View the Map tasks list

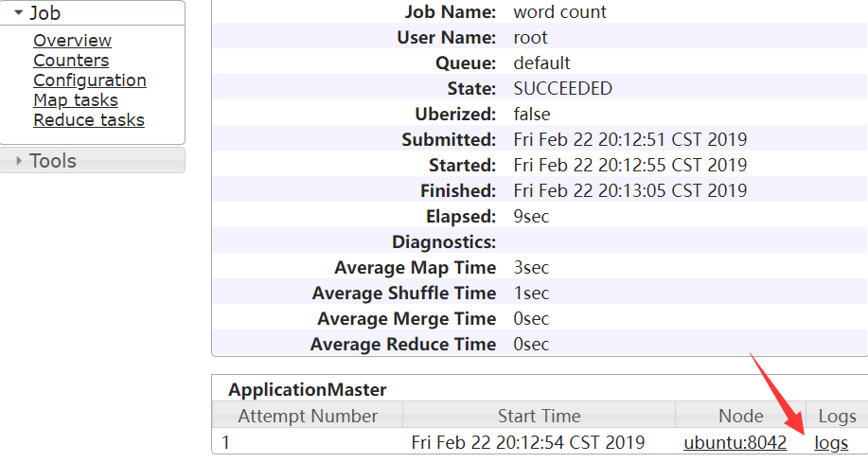coord(76,100)
